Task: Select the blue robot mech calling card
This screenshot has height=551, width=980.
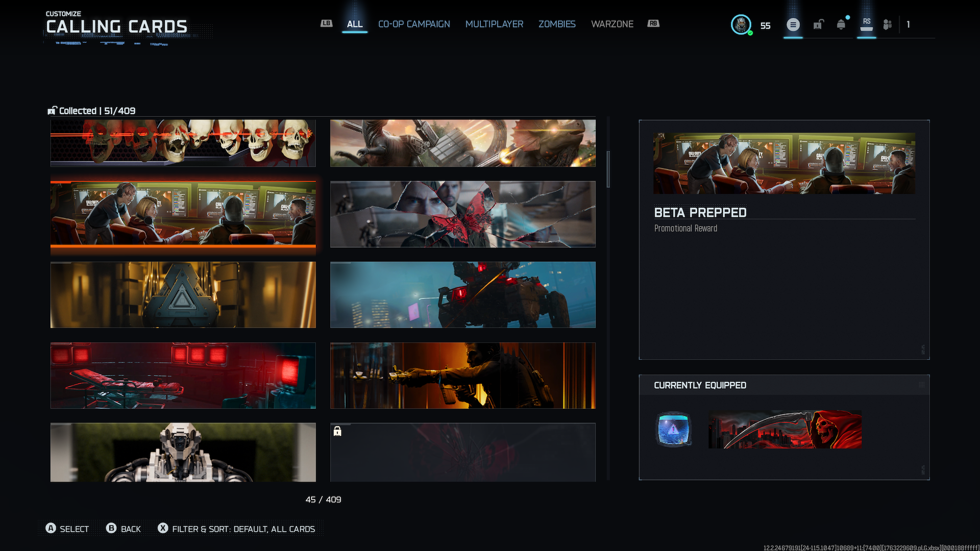Action: 463,295
